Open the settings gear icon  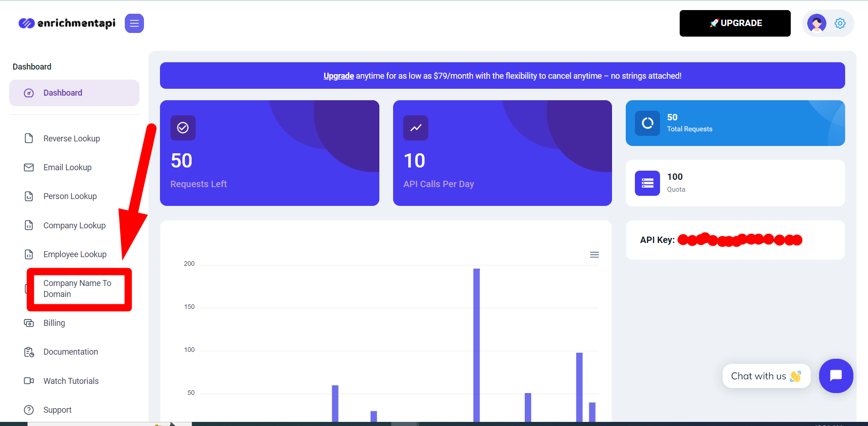[x=840, y=23]
